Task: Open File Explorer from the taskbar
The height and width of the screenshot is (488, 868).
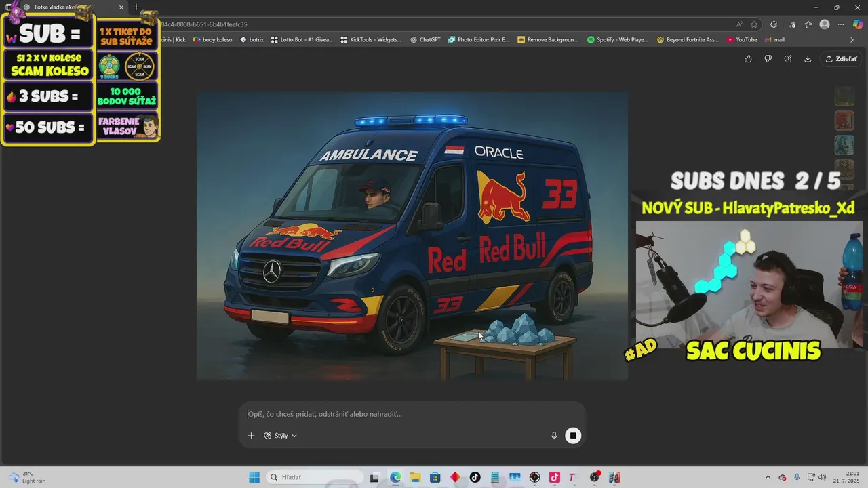Action: coord(415,477)
